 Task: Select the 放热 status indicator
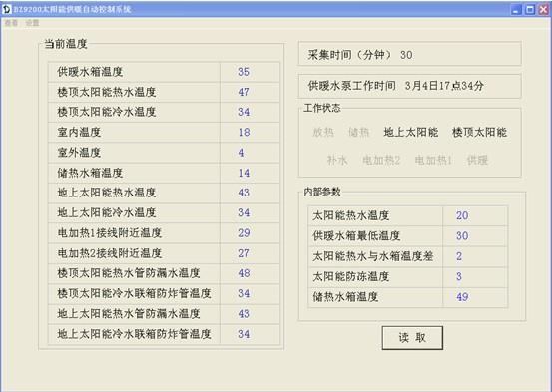click(x=323, y=132)
